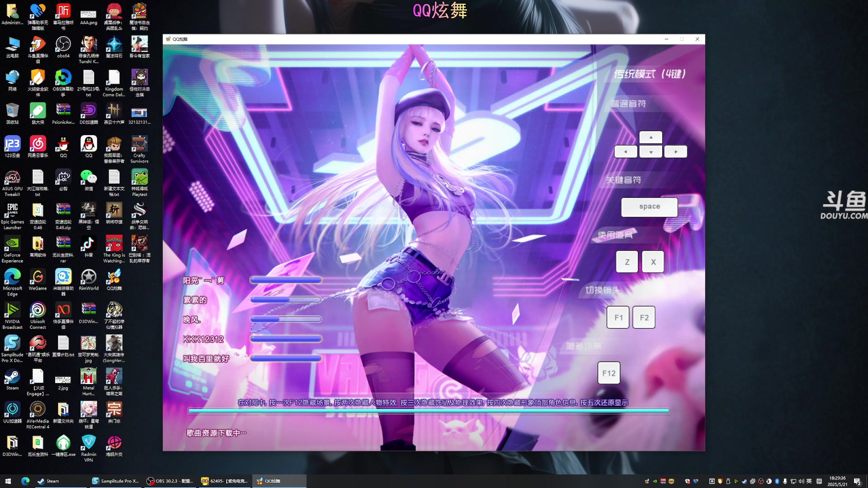Open the Ubisoft Connect desktop icon
Screen dimensions: 868x488
(38, 315)
